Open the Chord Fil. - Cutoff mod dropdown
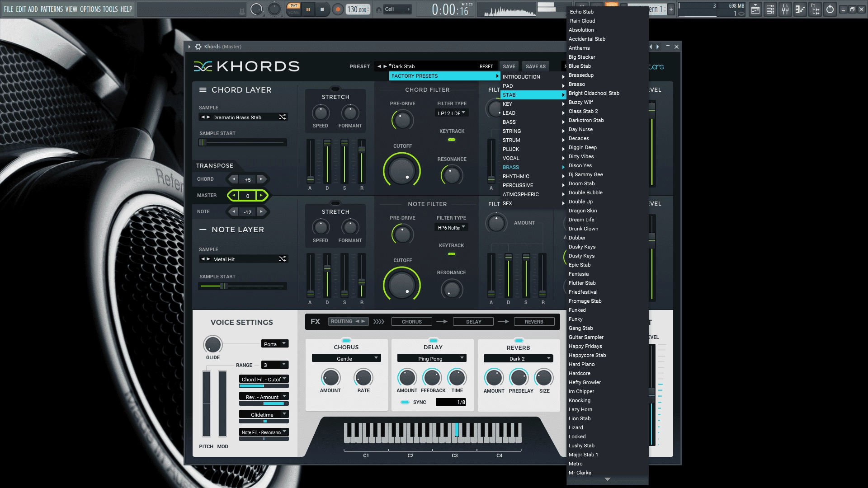 [x=264, y=379]
